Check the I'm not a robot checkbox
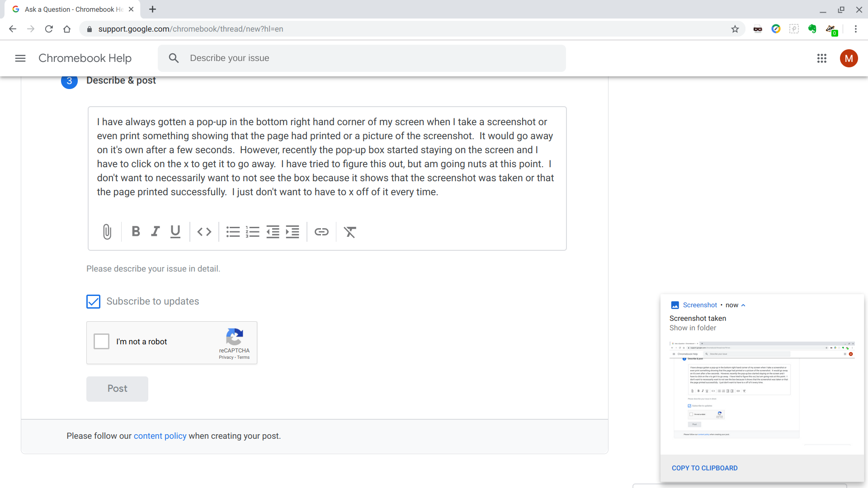The width and height of the screenshot is (868, 488). tap(101, 342)
